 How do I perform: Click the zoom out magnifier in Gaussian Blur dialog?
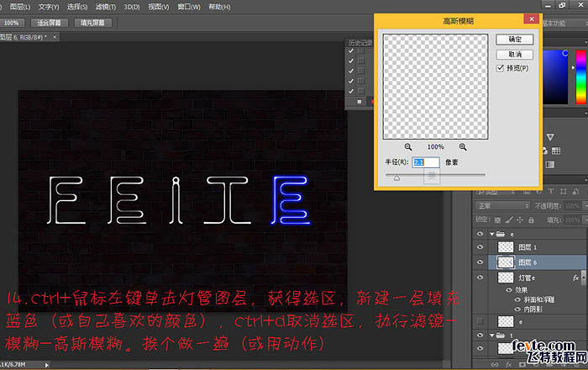pyautogui.click(x=408, y=145)
